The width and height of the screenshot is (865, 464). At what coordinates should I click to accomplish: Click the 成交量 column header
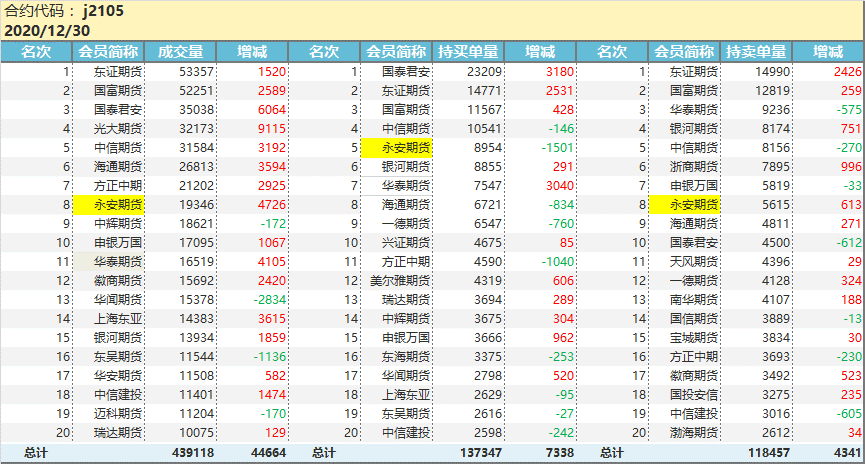[181, 51]
